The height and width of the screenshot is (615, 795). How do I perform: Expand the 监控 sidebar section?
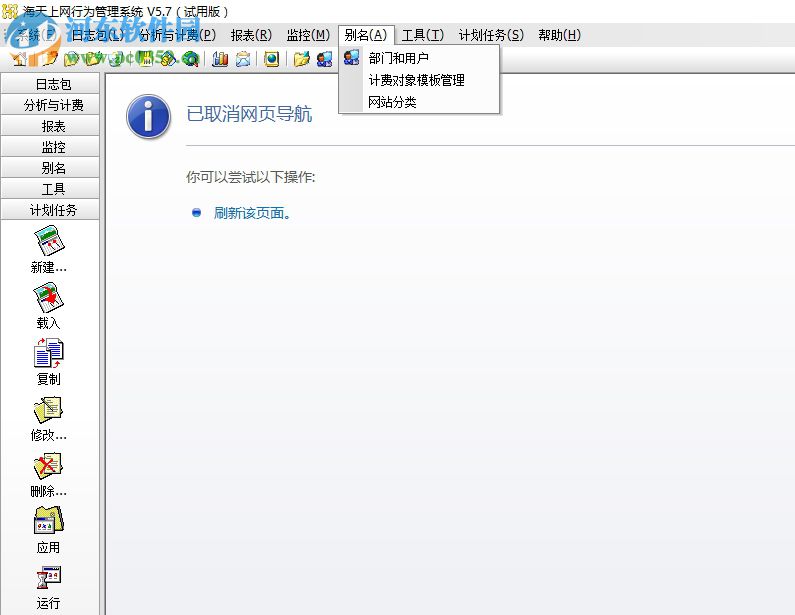coord(50,147)
